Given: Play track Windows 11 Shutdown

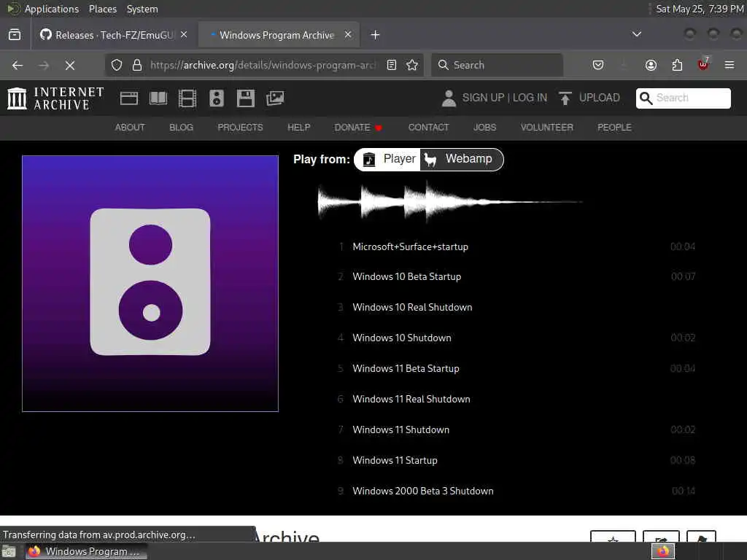Looking at the screenshot, I should (517, 429).
